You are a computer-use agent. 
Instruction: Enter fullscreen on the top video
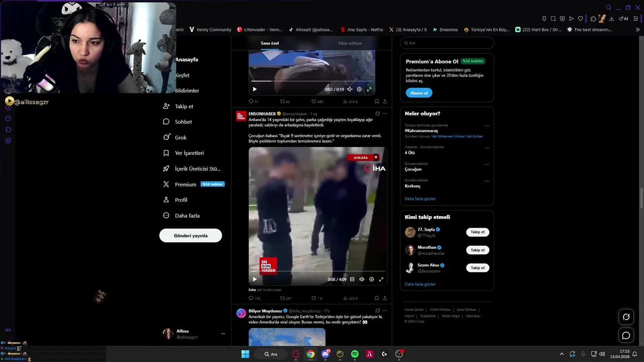[369, 89]
